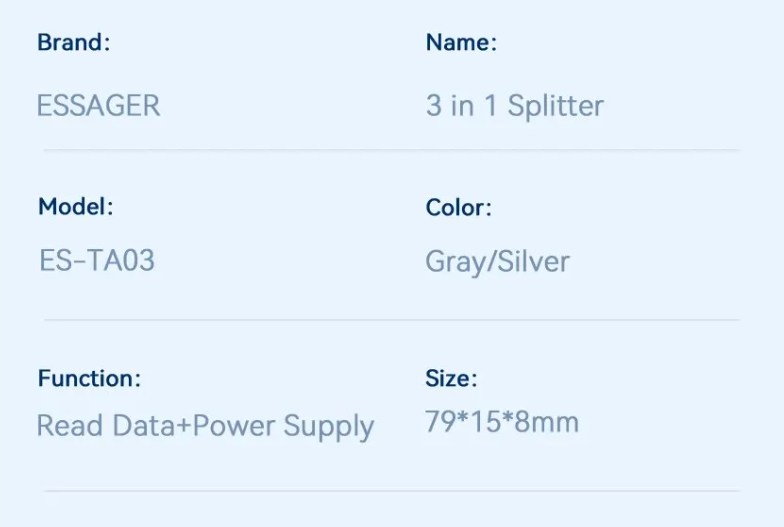Click the "Size:" label
The width and height of the screenshot is (784, 527).
(x=451, y=378)
